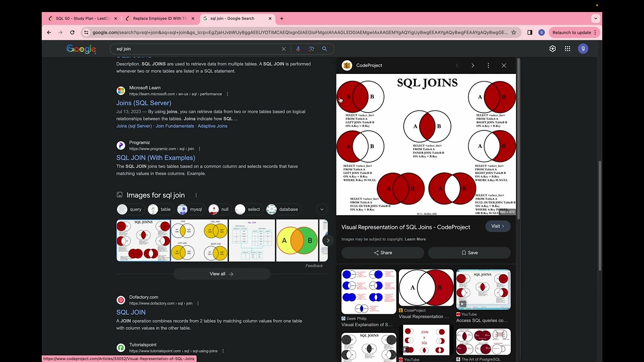Close the SQL 50 Study Plan tab
This screenshot has width=644, height=362.
tap(116, 19)
